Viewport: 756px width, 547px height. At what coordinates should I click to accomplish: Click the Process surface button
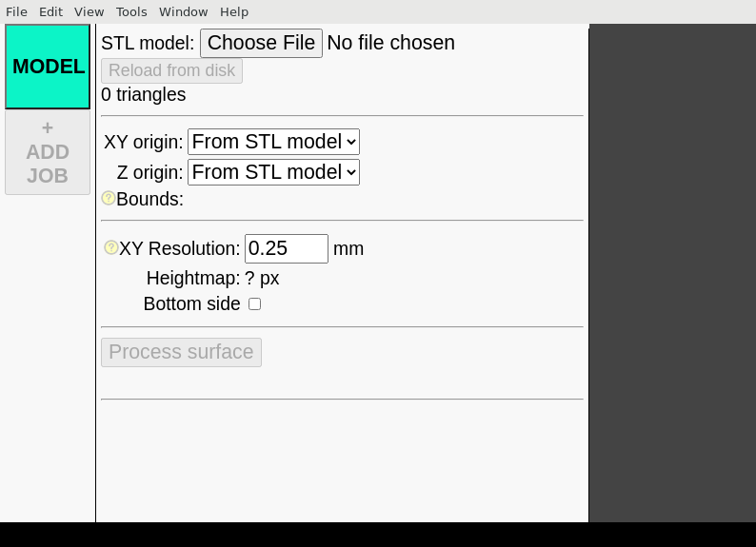(x=181, y=352)
